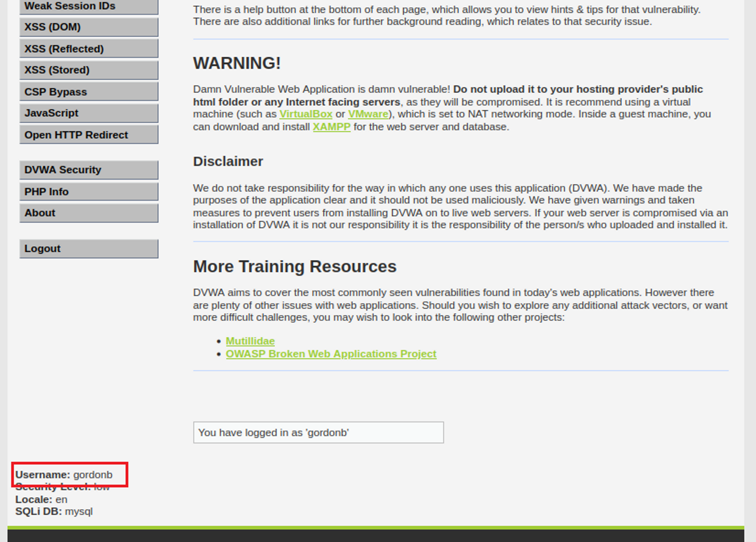Visit the Mutillidae project link

[x=250, y=341]
